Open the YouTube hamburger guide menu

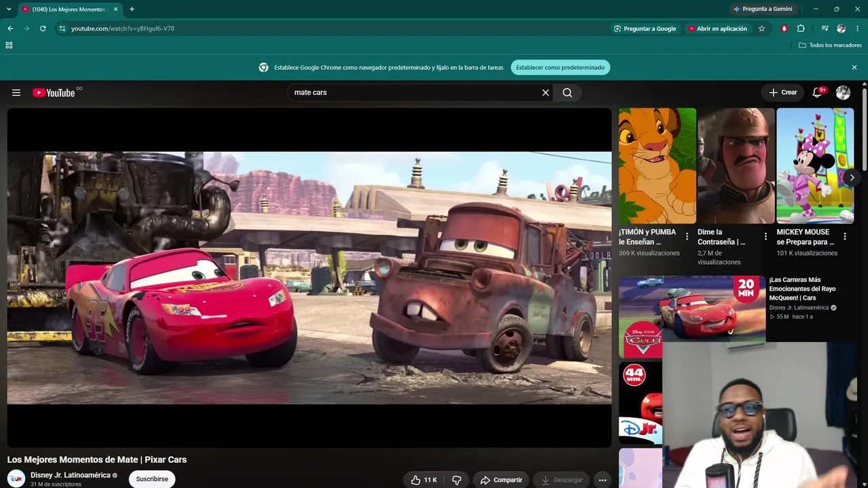point(16,93)
